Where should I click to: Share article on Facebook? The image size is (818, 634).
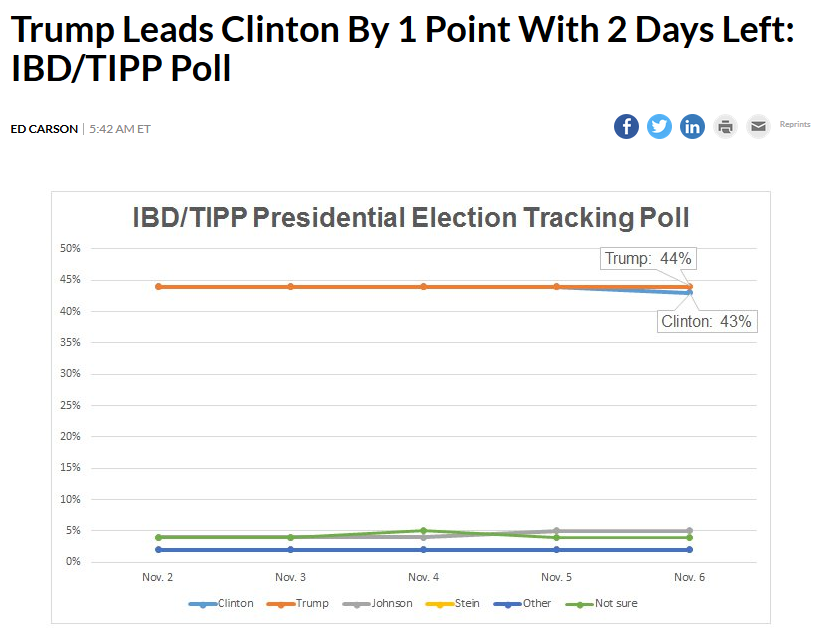pos(626,127)
